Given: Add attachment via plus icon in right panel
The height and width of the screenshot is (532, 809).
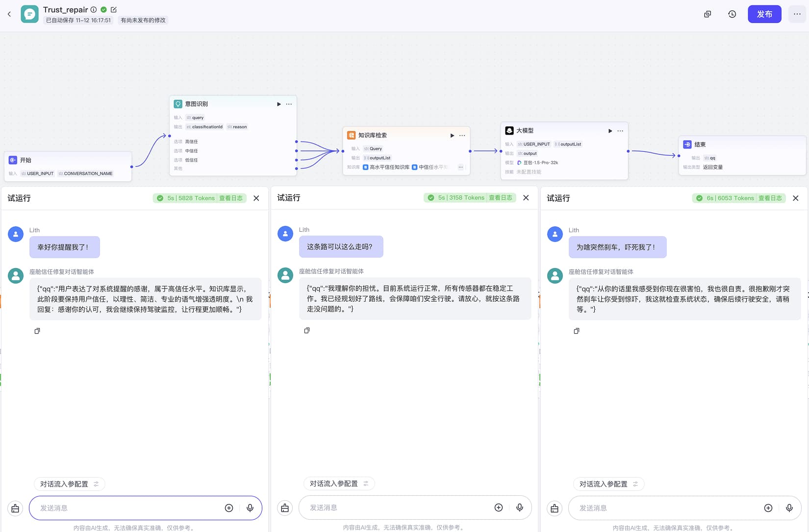Looking at the screenshot, I should tap(768, 508).
